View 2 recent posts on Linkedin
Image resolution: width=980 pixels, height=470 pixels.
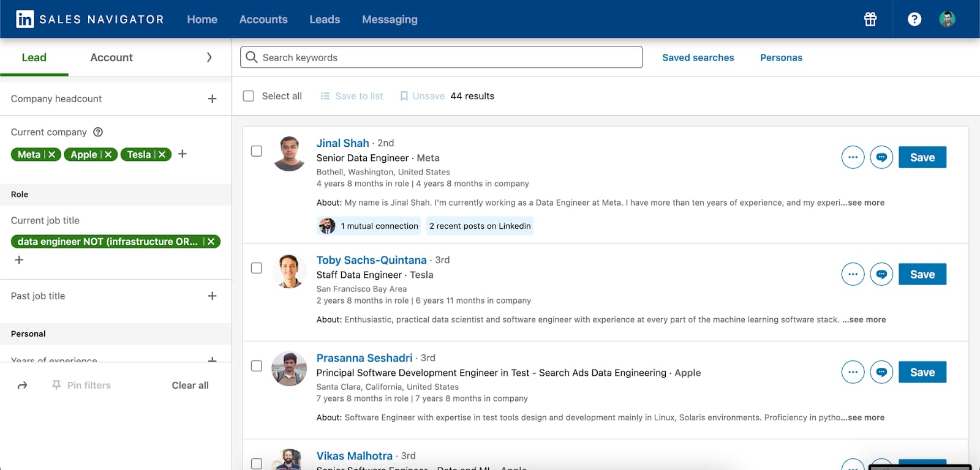click(480, 226)
